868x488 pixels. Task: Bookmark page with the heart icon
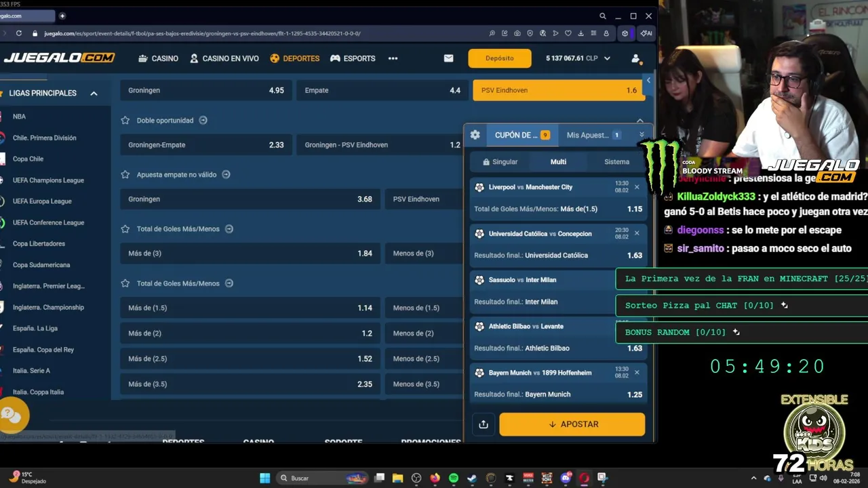[x=568, y=33]
